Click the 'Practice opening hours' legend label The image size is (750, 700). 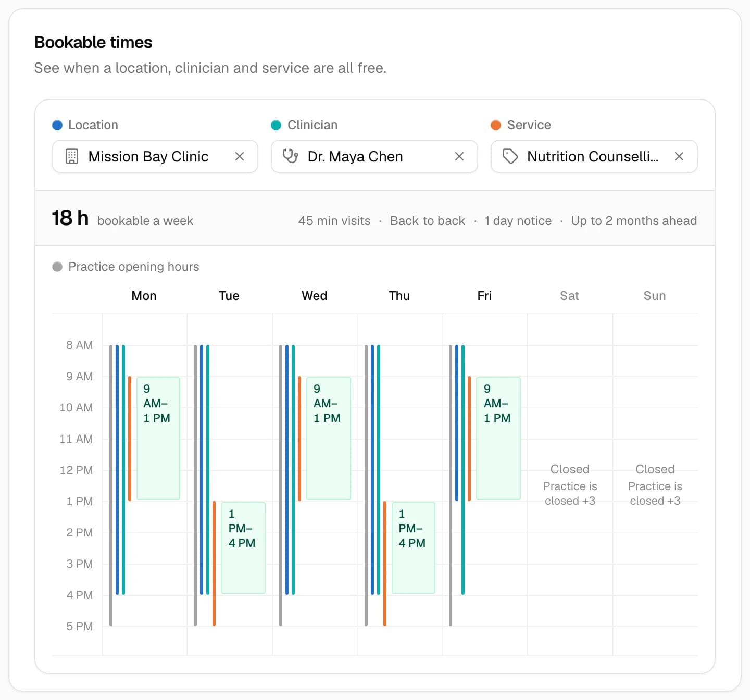coord(134,267)
